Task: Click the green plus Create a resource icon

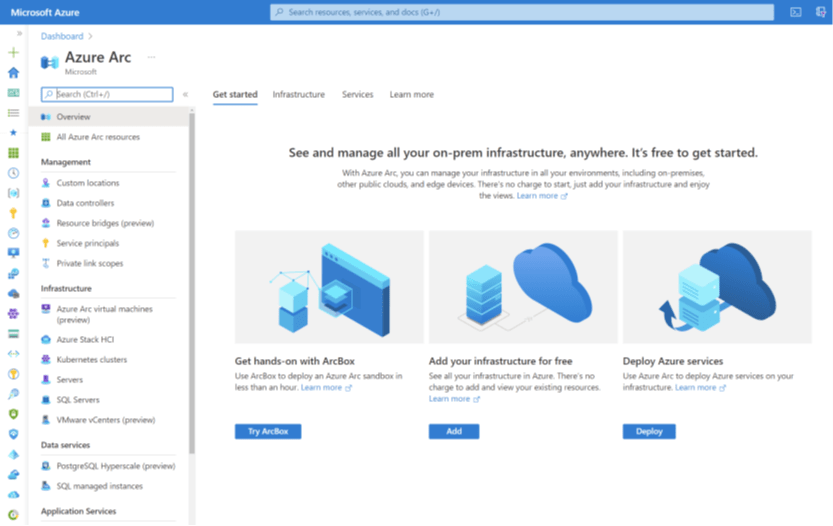Action: [13, 52]
